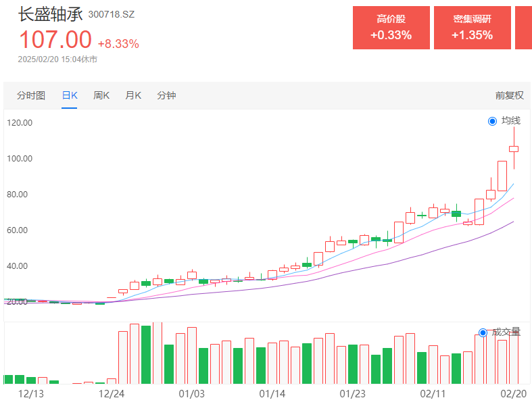Click the 60.00 price axis label
Image resolution: width=532 pixels, height=400 pixels.
point(18,230)
